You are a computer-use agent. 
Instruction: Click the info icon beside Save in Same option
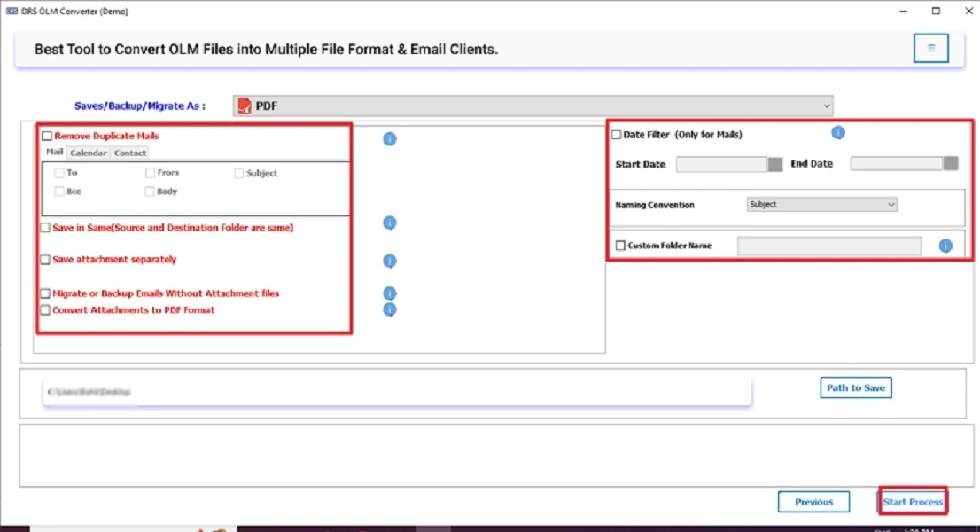[389, 223]
